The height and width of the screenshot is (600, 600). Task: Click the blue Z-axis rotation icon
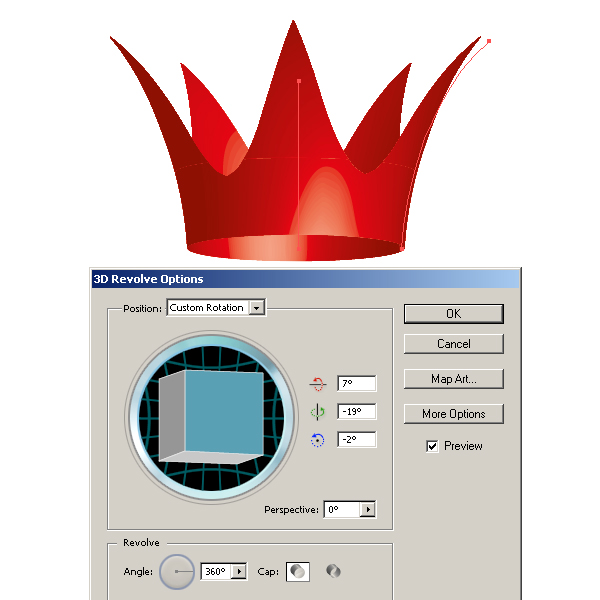(318, 440)
